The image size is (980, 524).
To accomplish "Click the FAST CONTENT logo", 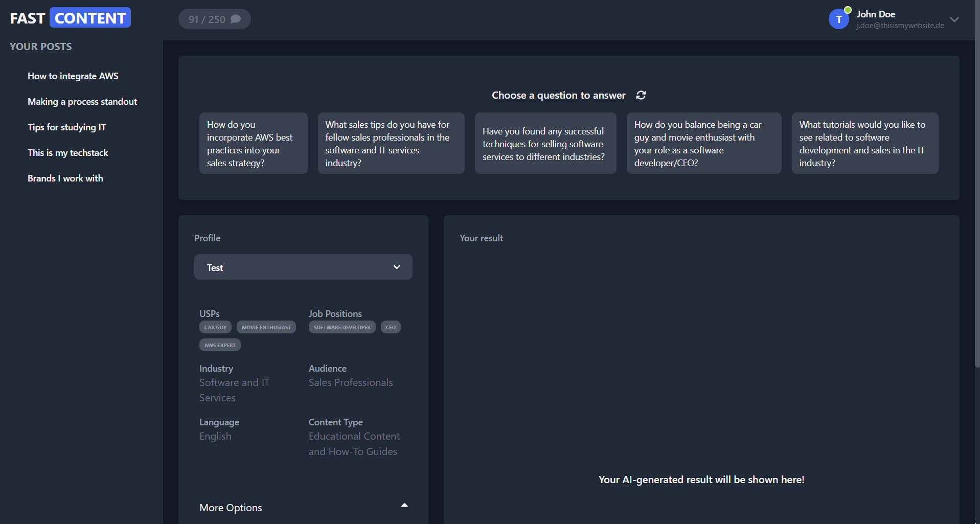I will pyautogui.click(x=70, y=18).
